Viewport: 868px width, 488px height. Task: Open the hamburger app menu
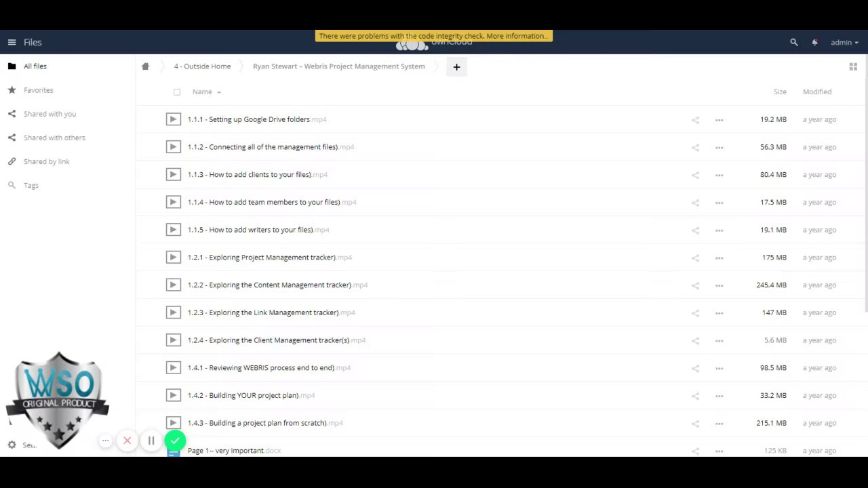coord(12,42)
